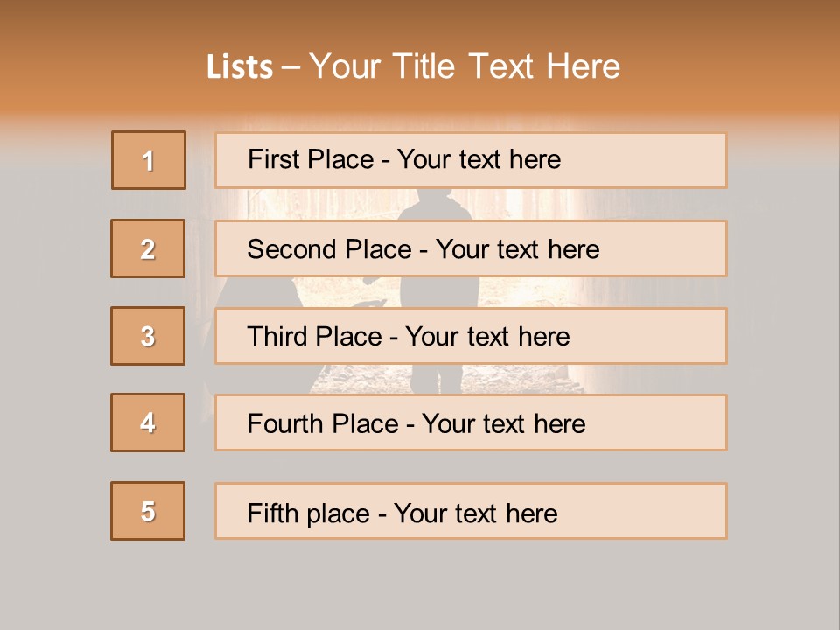Click the word Fourth in the list
The height and width of the screenshot is (630, 840).
point(287,424)
